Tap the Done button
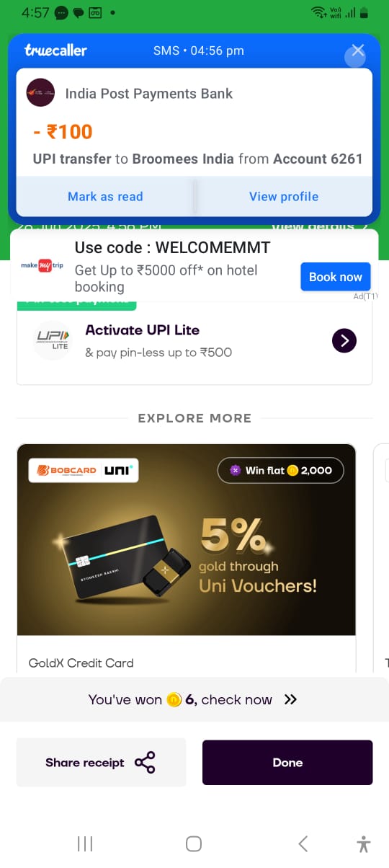This screenshot has width=389, height=868. pyautogui.click(x=287, y=762)
